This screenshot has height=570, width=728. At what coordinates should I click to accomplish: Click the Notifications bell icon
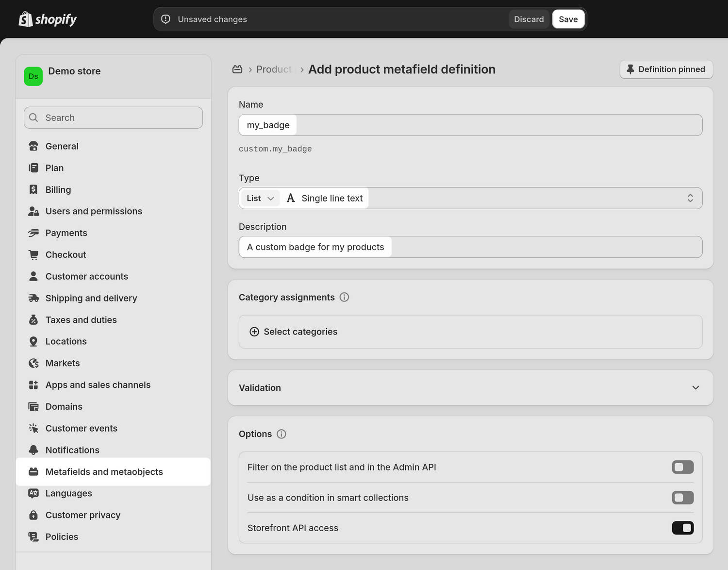click(33, 450)
